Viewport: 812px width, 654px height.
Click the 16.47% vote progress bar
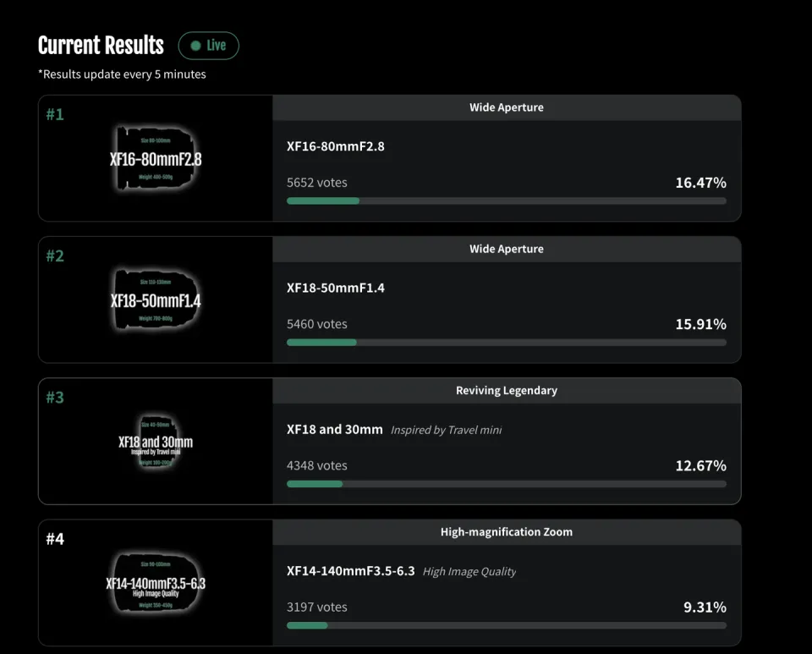(506, 201)
